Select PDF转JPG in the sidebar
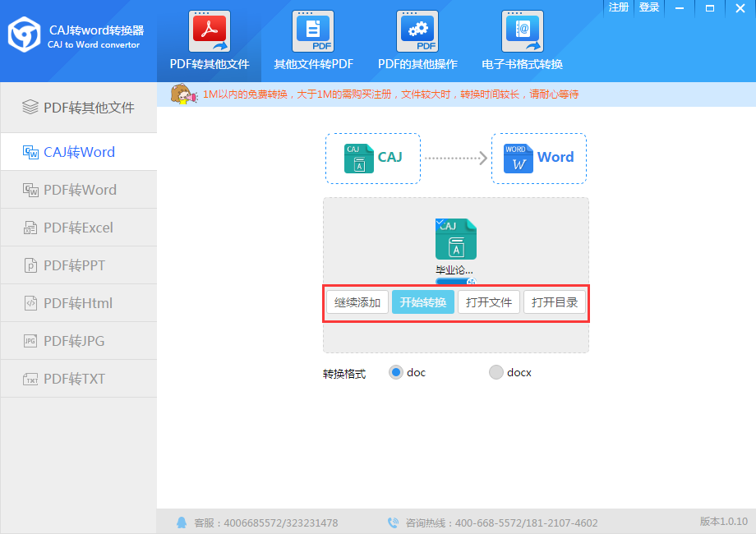This screenshot has width=756, height=534. pyautogui.click(x=79, y=341)
